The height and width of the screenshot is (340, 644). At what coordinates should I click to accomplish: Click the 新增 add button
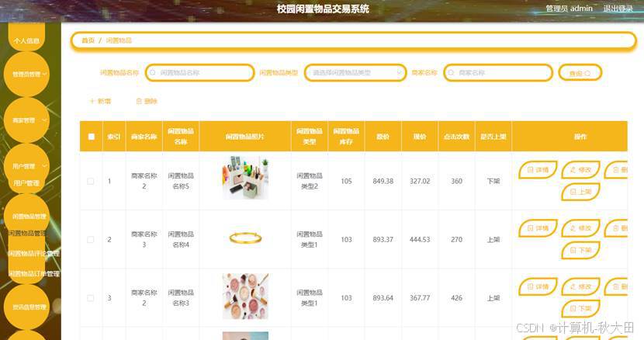(x=100, y=101)
